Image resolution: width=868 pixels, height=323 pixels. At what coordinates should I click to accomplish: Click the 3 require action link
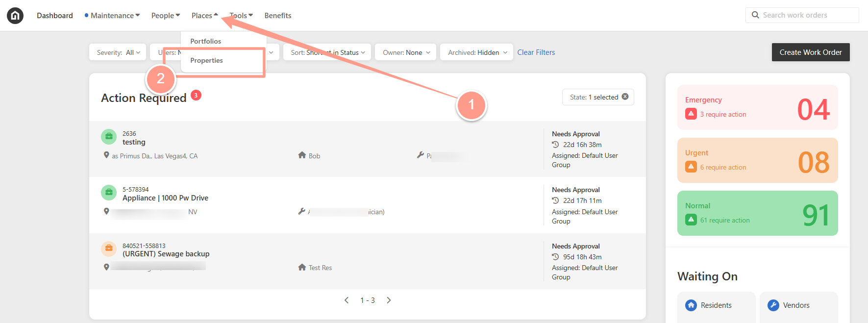coord(723,114)
